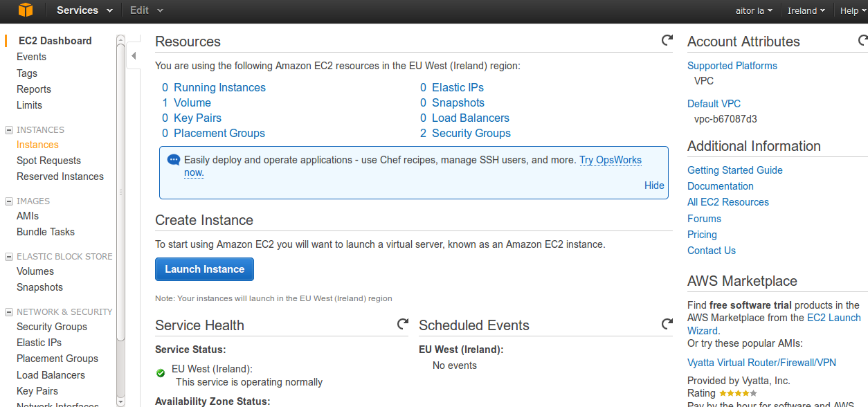868x407 pixels.
Task: Refresh the Service Health panel
Action: pyautogui.click(x=402, y=324)
